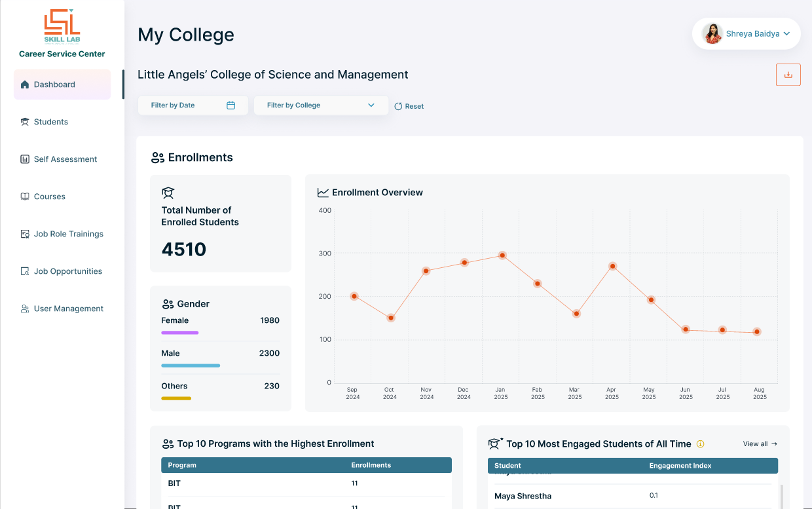Click the Dashboard home icon
812x509 pixels.
point(25,85)
